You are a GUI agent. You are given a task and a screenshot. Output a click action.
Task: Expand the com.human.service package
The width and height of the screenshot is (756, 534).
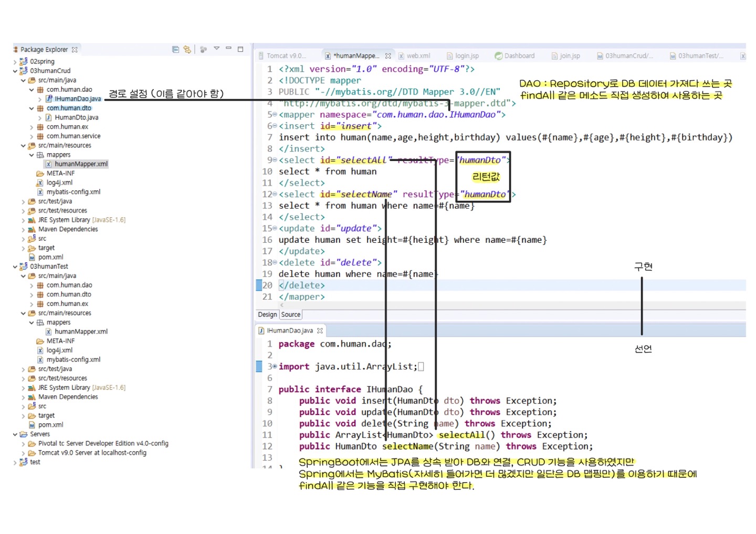pos(31,137)
